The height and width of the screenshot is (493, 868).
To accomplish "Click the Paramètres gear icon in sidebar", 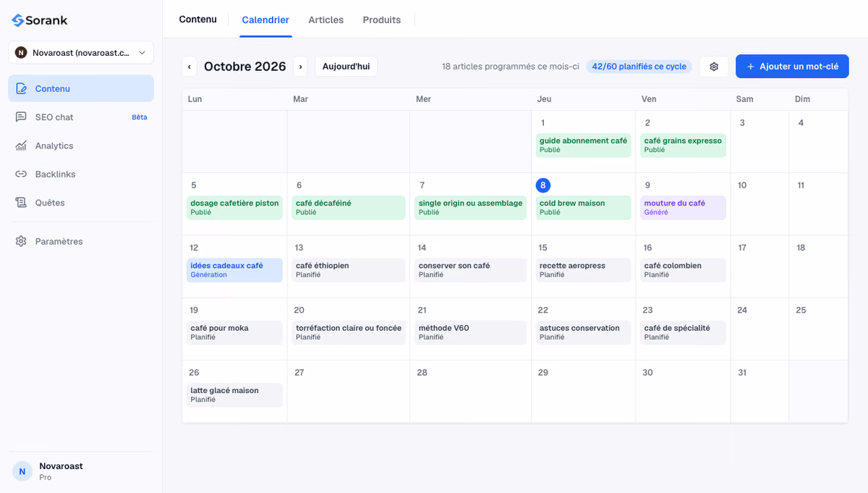I will (x=21, y=241).
